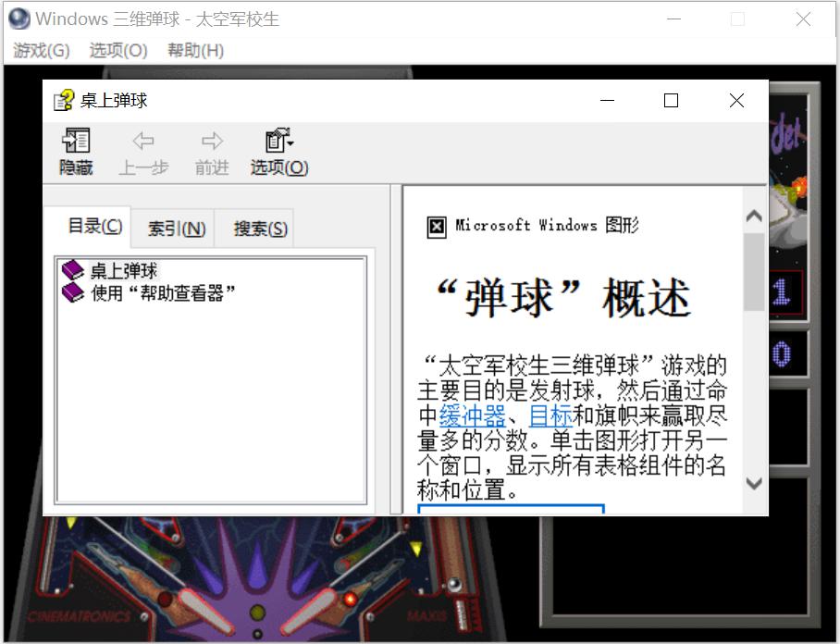
Task: Click the Forward (前进) arrow icon
Action: (212, 141)
